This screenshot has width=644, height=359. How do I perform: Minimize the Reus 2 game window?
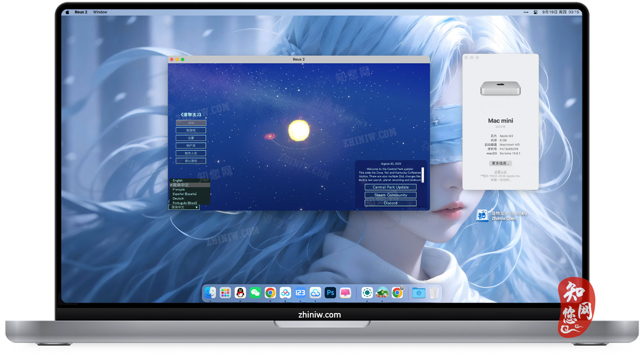177,59
